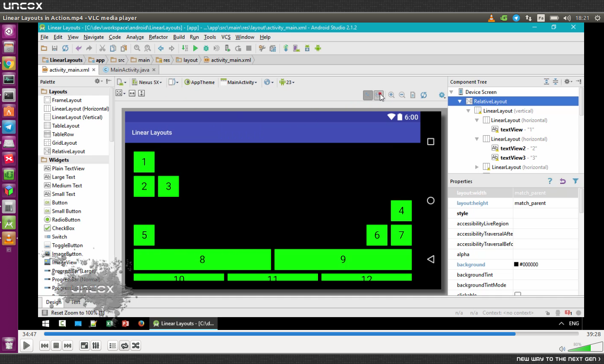Open the SDK Manager download icon
This screenshot has height=364, width=604.
coord(307,48)
